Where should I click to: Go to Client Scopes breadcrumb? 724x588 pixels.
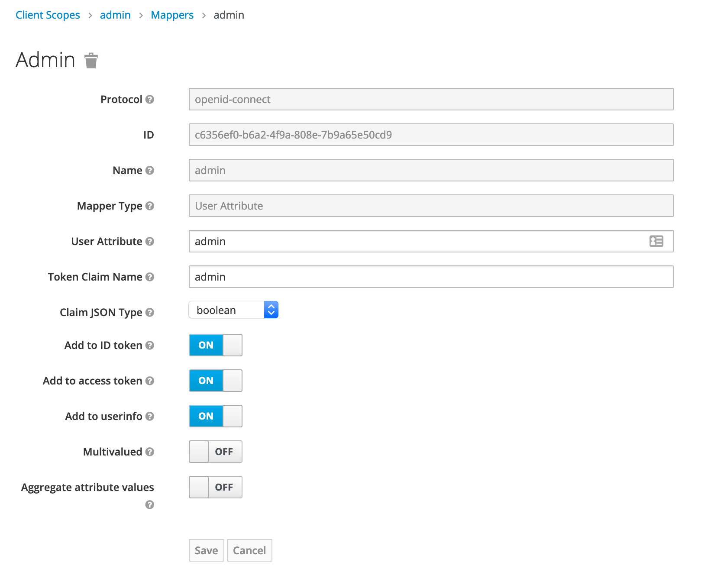pyautogui.click(x=48, y=15)
